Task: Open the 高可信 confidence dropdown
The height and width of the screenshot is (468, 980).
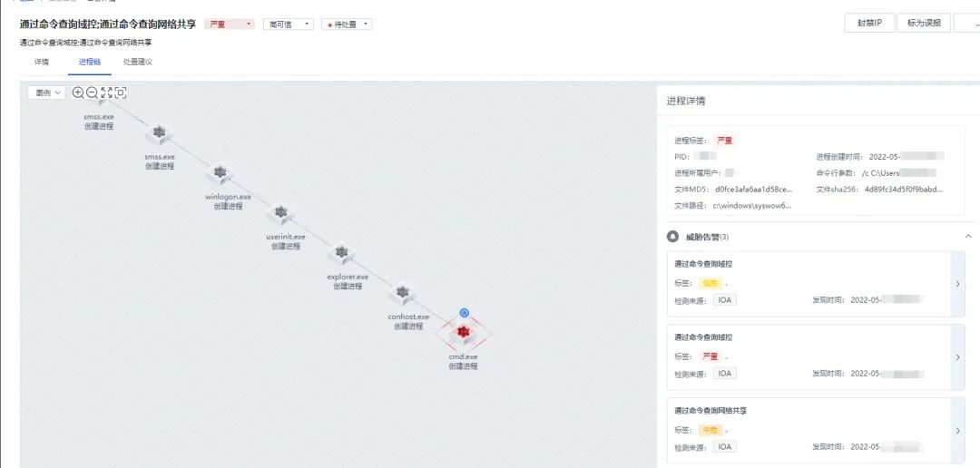Action: [x=289, y=24]
